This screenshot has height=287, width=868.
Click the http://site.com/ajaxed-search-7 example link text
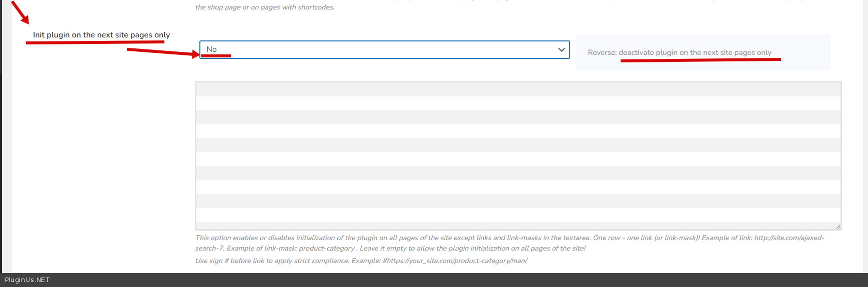point(789,238)
